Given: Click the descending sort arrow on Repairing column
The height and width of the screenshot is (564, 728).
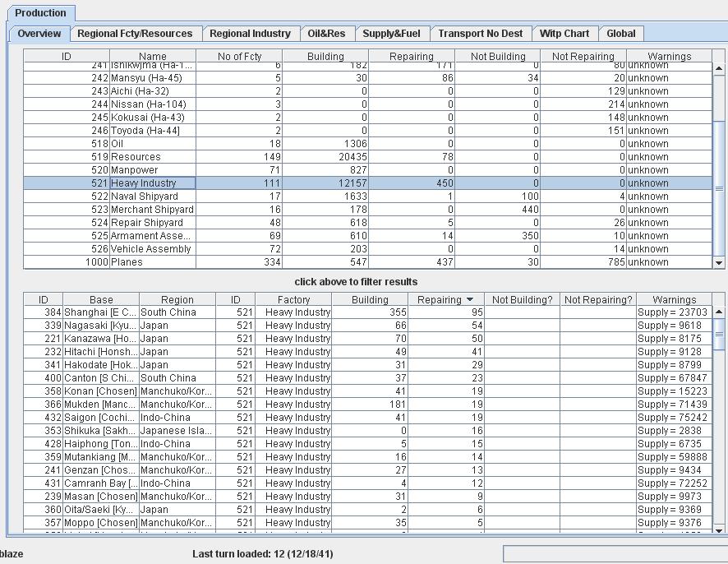Looking at the screenshot, I should [x=470, y=299].
